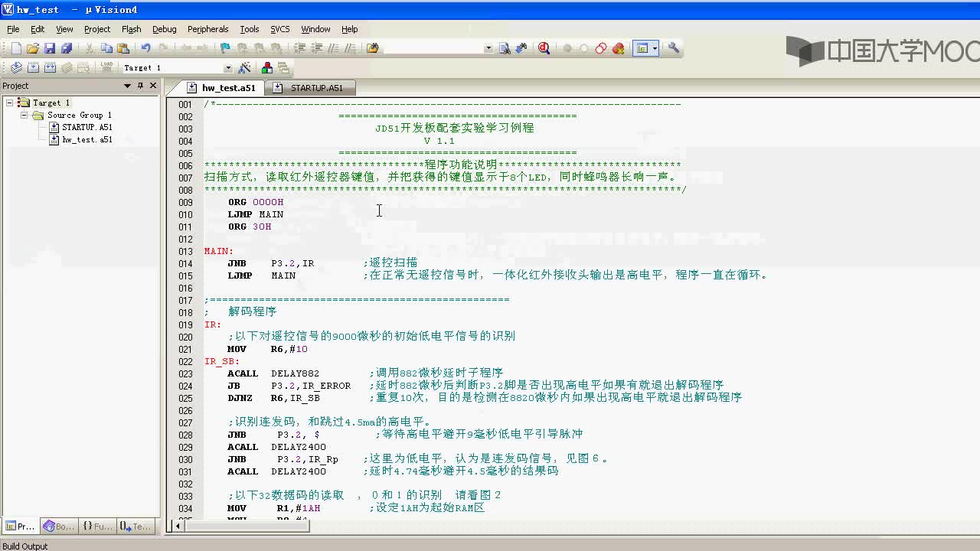Switch to the Functions tab in Project panel
Image resolution: width=980 pixels, height=551 pixels.
point(97,527)
